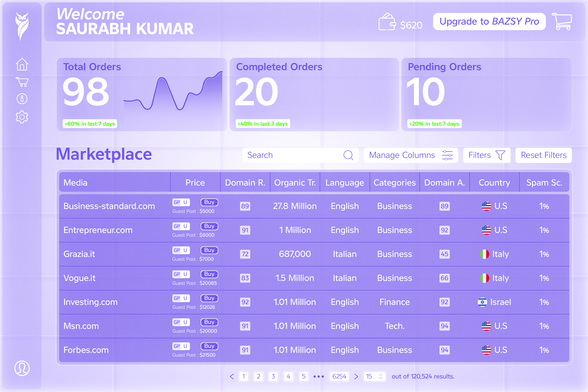Click 'Guest Post : $20085' price text
The height and width of the screenshot is (392, 588).
coord(195,283)
